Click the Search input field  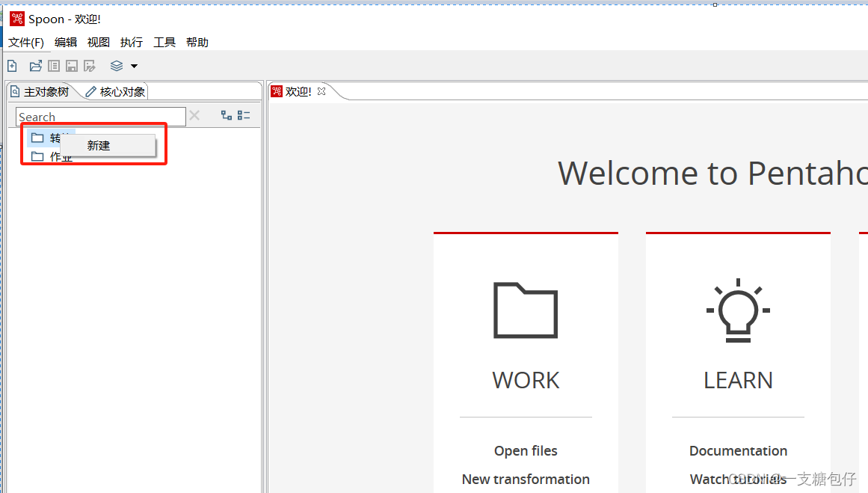pyautogui.click(x=101, y=117)
